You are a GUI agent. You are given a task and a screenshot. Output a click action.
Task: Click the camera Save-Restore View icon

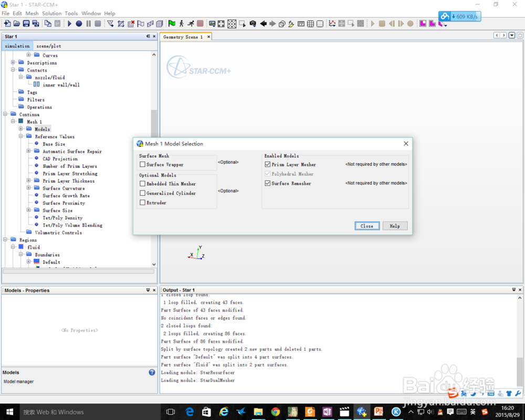click(x=253, y=24)
